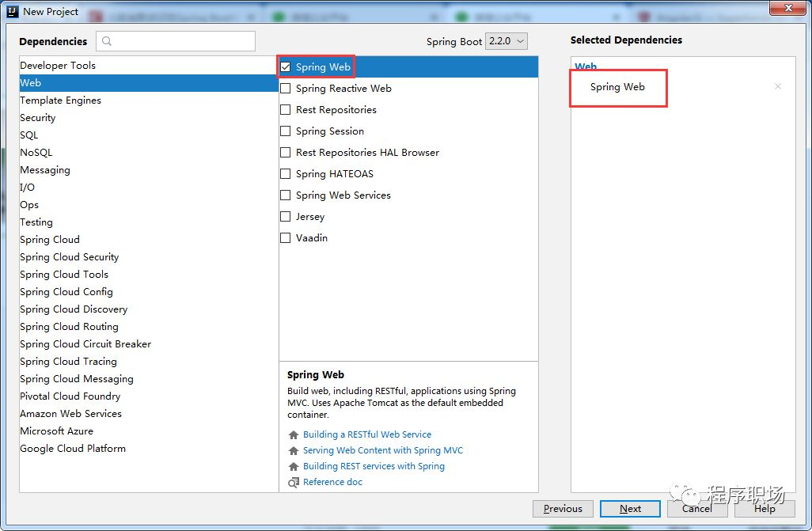812x531 pixels.
Task: Enable the Vaadin dependency
Action: [x=286, y=237]
